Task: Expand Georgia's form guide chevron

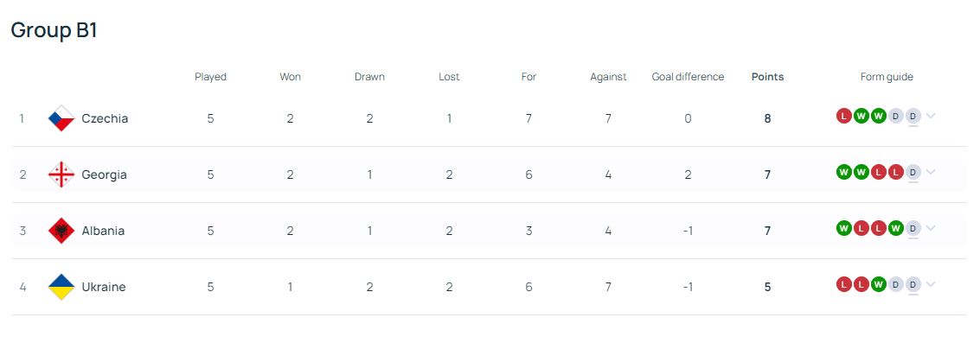Action: pyautogui.click(x=931, y=172)
